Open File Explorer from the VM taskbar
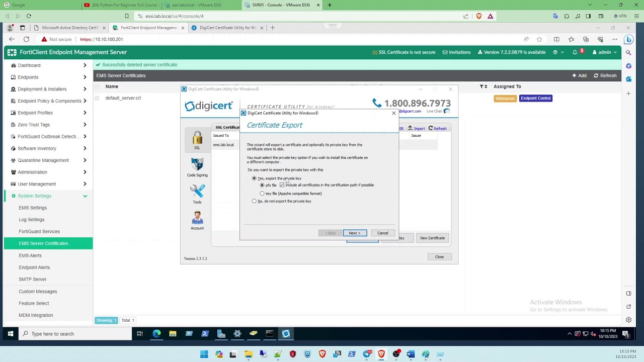This screenshot has height=362, width=644. point(173,334)
